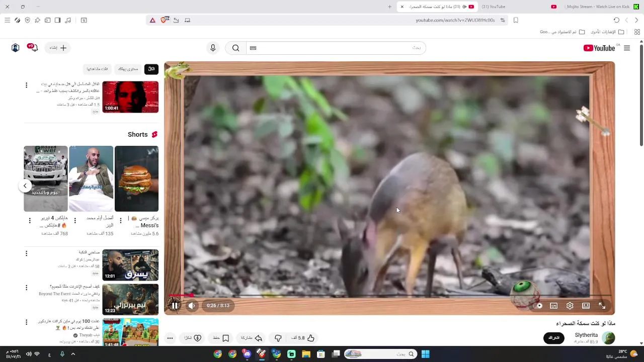Viewport: 644px width, 362px height.
Task: Mute the video volume
Action: click(192, 305)
